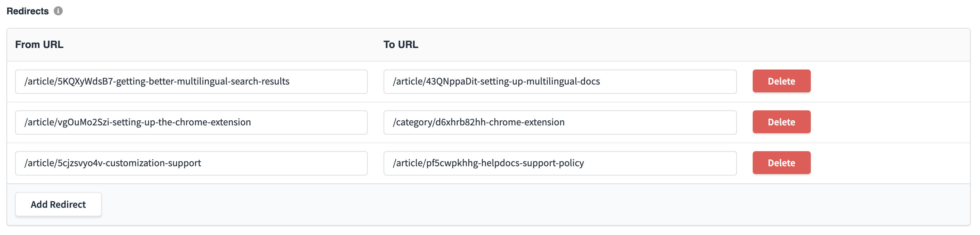Delete the customization-support redirect row

coord(781,163)
